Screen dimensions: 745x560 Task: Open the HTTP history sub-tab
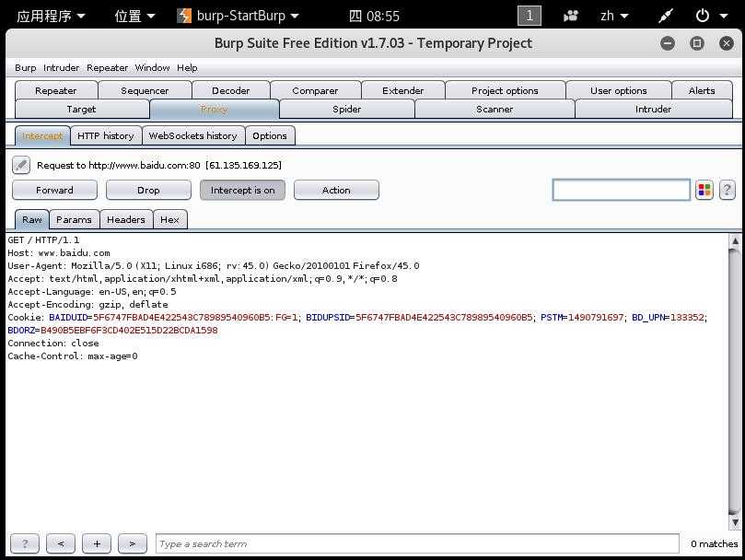106,136
